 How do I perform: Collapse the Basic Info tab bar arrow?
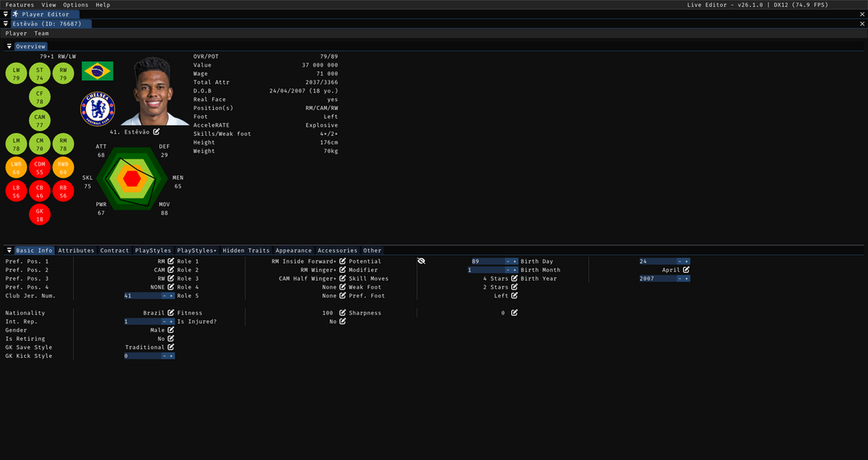10,251
